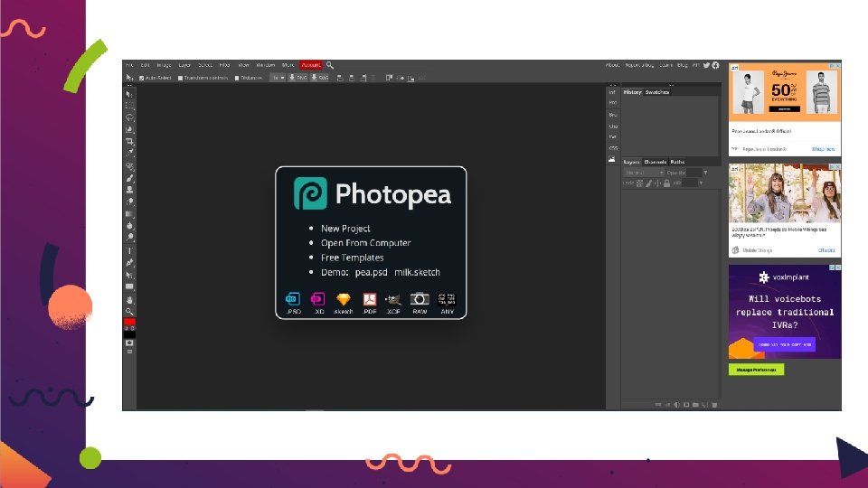Click lock pixels brush icon in Layers
This screenshot has height=488, width=868.
coord(649,183)
